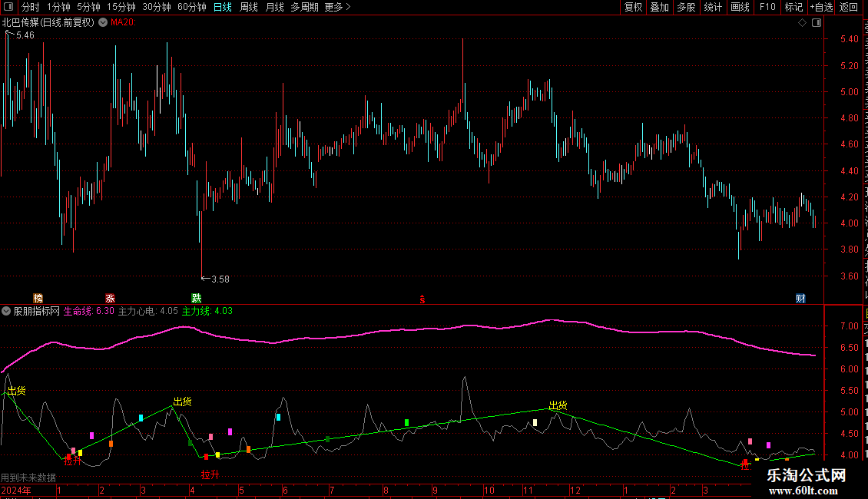Switch to 分时 intraday view

click(31, 7)
